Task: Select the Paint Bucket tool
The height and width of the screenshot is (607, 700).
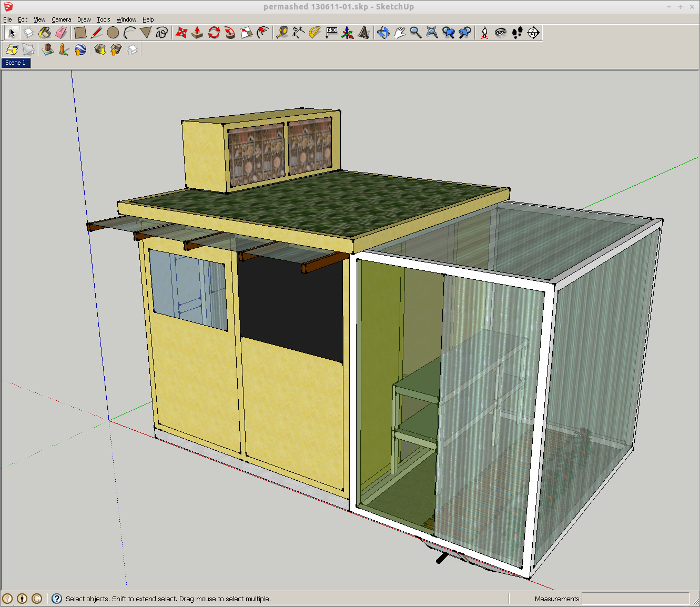Action: [45, 33]
